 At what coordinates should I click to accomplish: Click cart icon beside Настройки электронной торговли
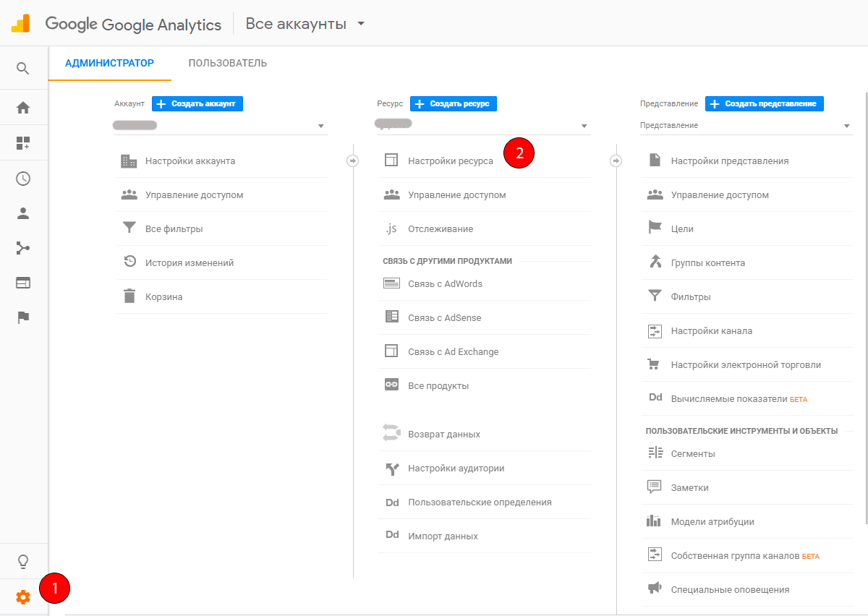[x=655, y=364]
